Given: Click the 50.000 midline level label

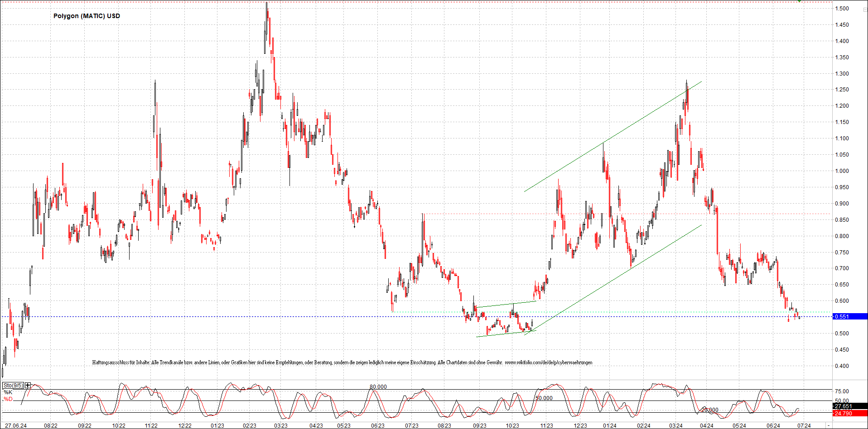Looking at the screenshot, I should [544, 398].
